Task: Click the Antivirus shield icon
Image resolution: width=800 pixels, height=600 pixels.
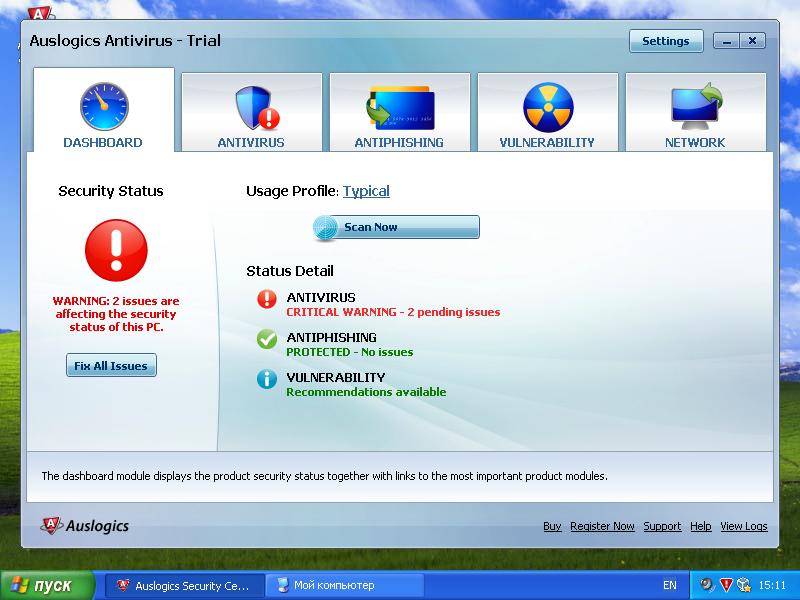Action: pyautogui.click(x=257, y=108)
